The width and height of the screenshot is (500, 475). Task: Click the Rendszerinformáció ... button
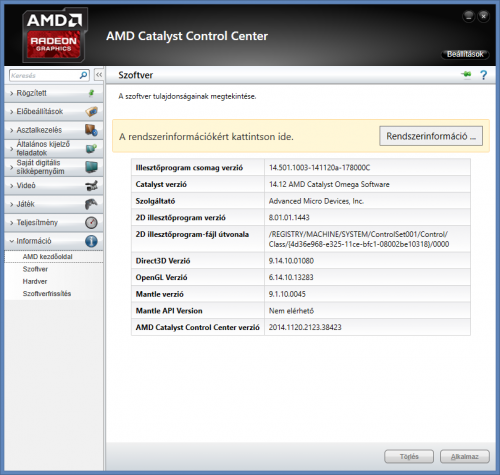pos(431,136)
